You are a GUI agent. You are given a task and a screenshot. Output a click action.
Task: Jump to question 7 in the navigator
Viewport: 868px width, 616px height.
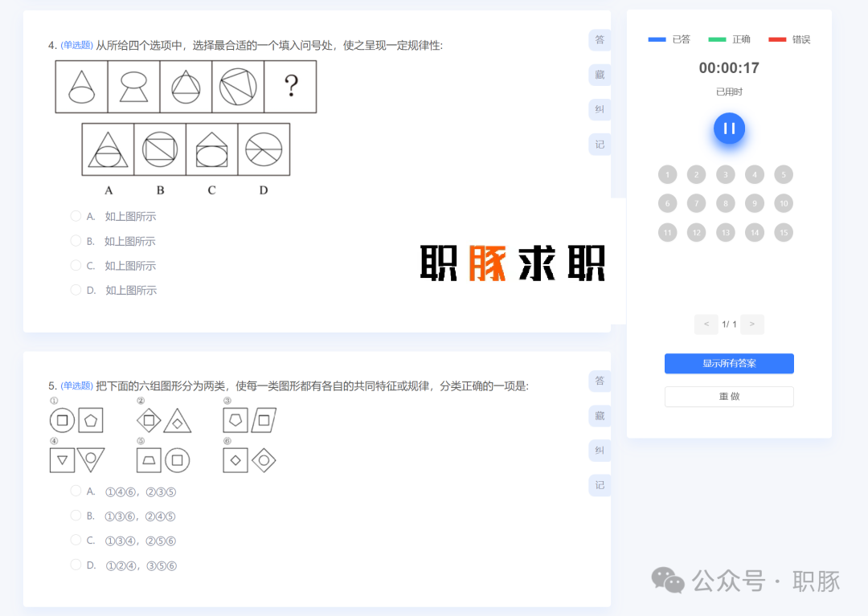(696, 203)
